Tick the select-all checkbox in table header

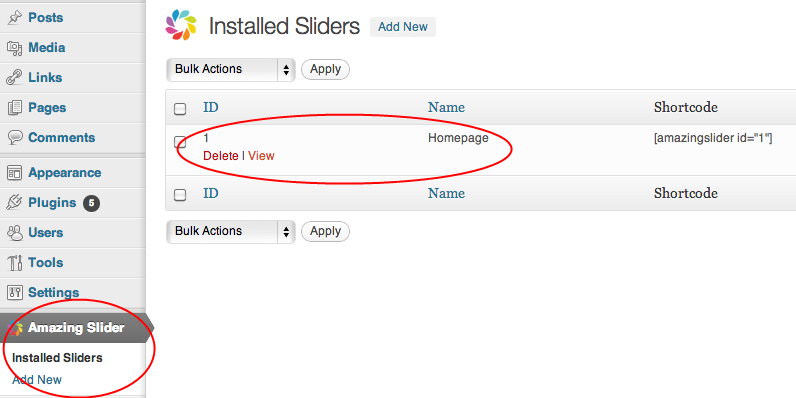pos(180,109)
